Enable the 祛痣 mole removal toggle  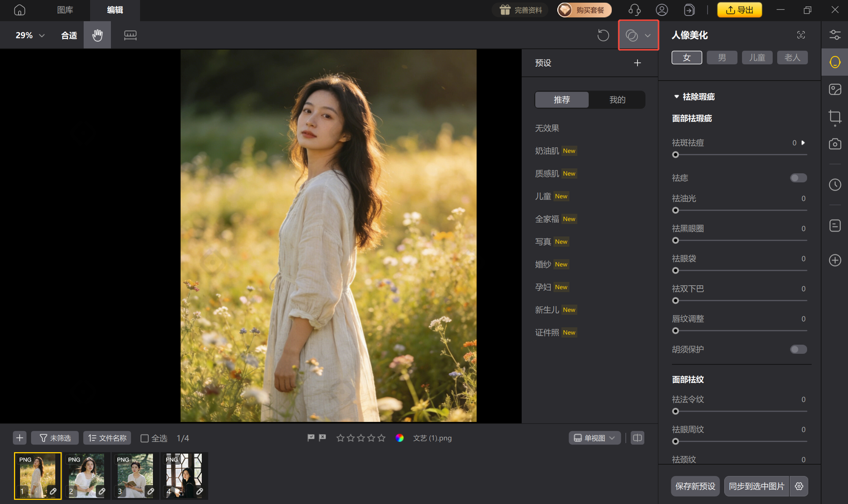click(x=798, y=178)
